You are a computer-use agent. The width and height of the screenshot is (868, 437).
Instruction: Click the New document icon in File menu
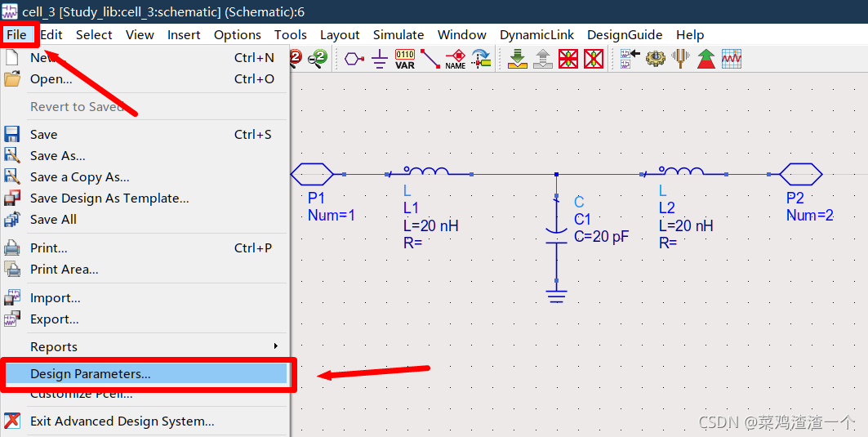[x=12, y=58]
